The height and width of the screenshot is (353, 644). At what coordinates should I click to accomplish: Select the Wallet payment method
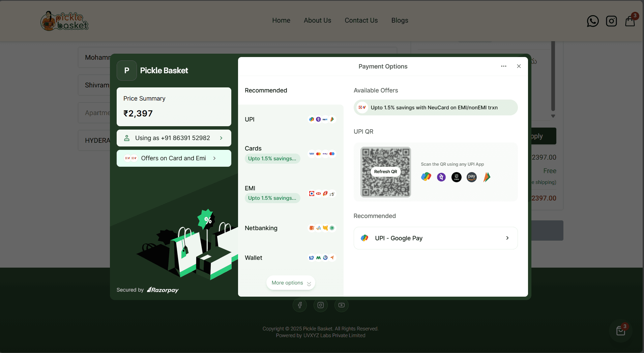[291, 258]
